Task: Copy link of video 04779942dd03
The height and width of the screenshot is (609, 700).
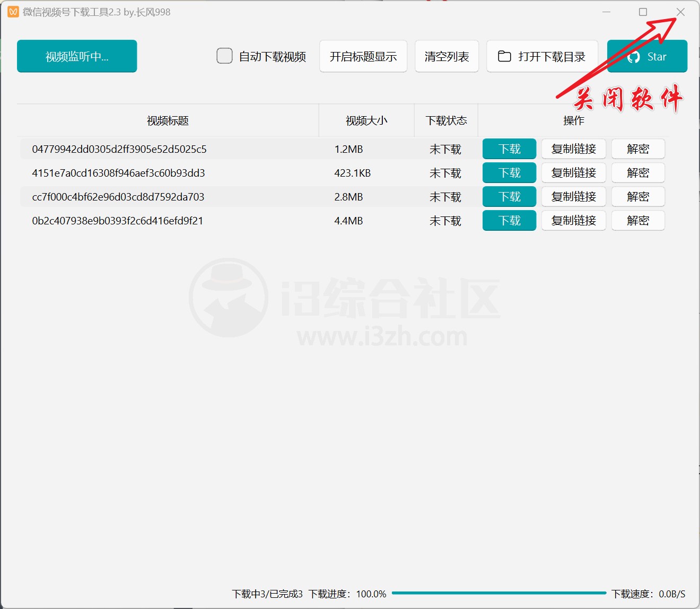Action: coord(573,149)
